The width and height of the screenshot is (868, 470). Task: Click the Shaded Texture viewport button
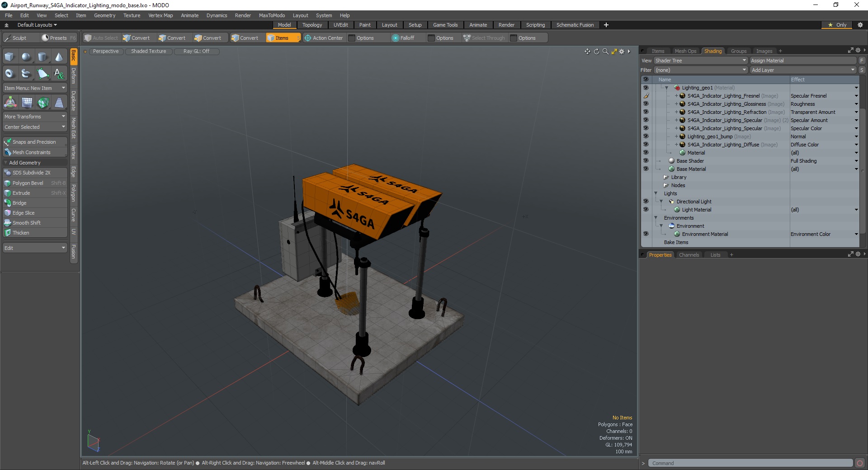148,52
